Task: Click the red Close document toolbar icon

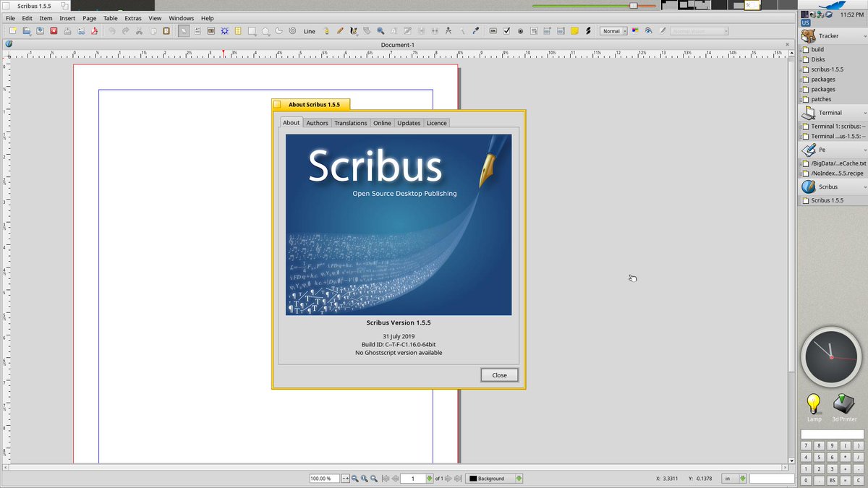Action: tap(54, 31)
